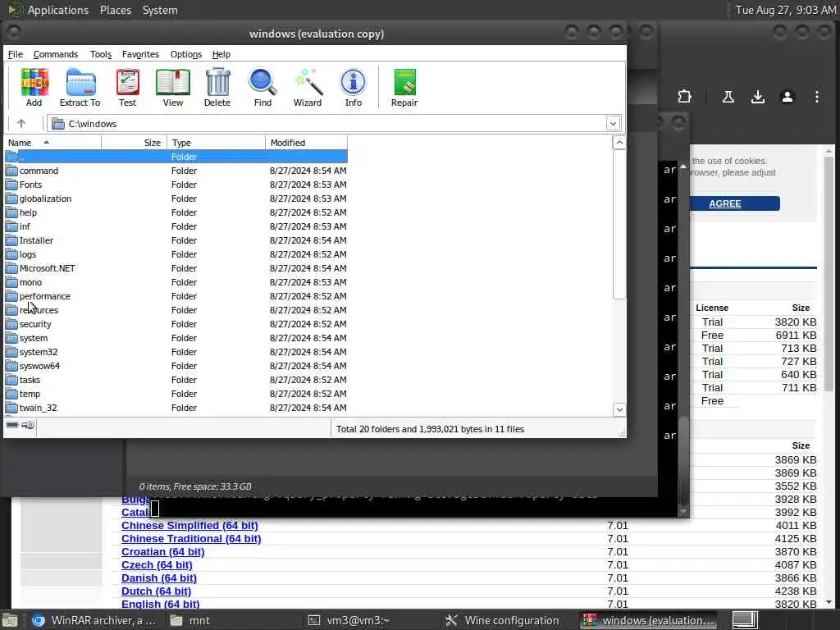Open browser three-dot menu
The width and height of the screenshot is (840, 630).
point(816,97)
